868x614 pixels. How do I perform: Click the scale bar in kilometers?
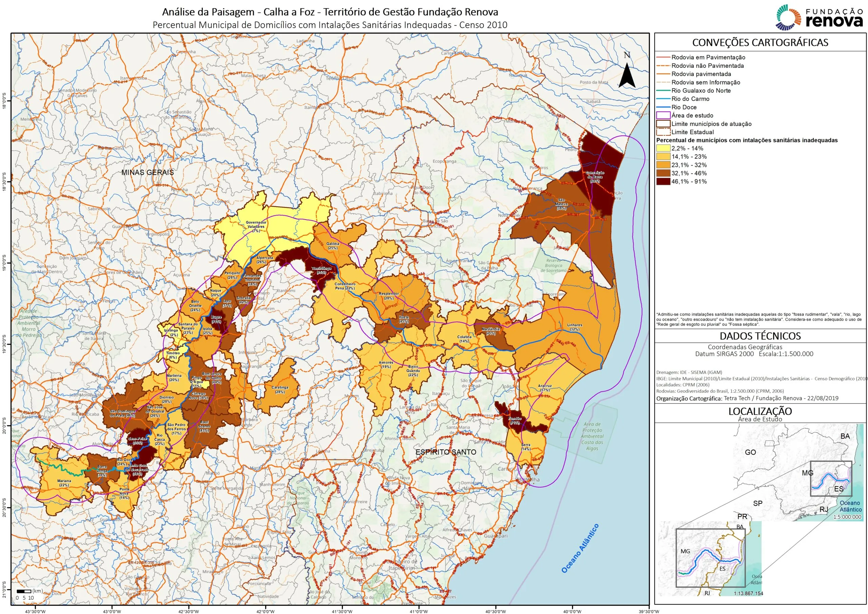24,591
